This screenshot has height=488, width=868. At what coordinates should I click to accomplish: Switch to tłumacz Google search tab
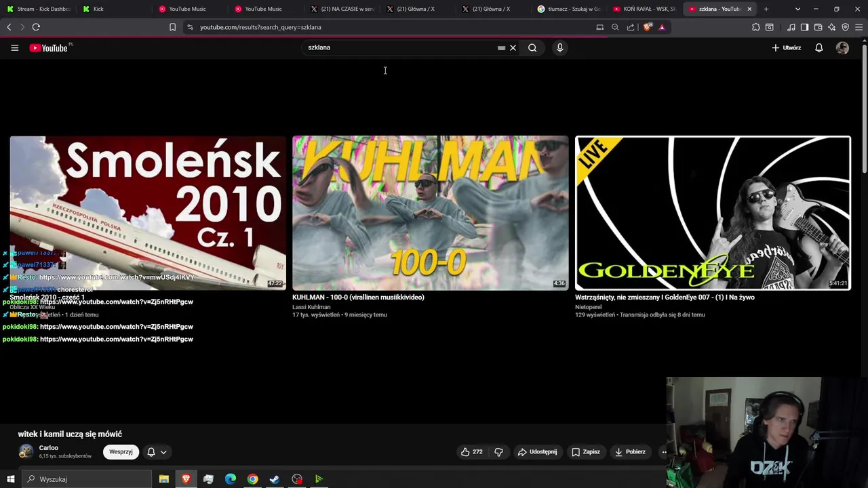568,9
